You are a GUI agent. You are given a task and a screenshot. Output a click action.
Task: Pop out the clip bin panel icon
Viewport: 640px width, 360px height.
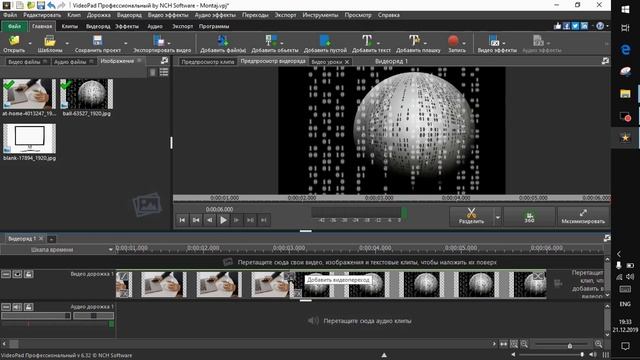(x=164, y=60)
